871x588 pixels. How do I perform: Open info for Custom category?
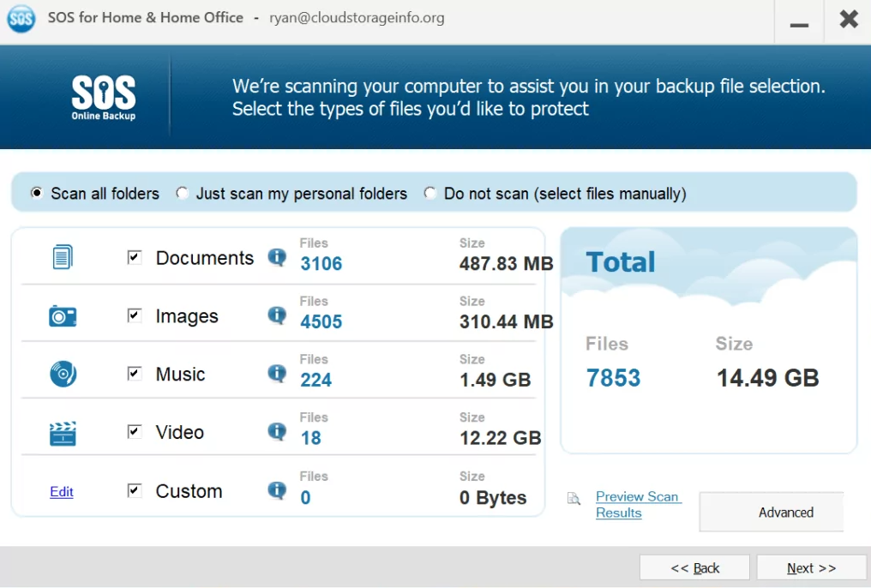pyautogui.click(x=277, y=490)
